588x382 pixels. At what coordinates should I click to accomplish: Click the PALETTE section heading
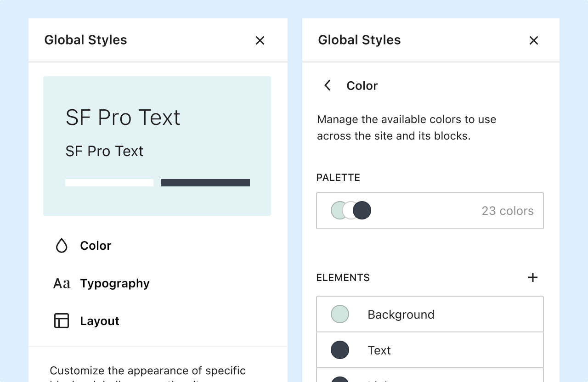338,177
